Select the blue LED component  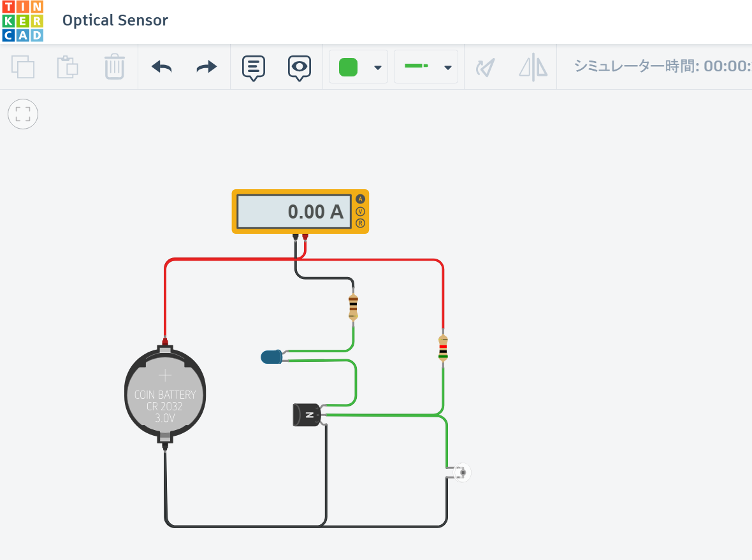pos(272,357)
